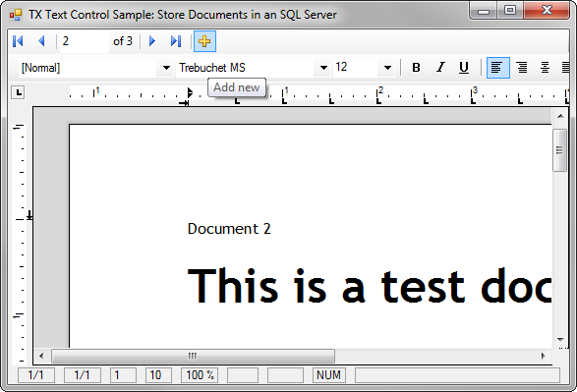This screenshot has height=392, width=577.
Task: Toggle Italic formatting
Action: [440, 68]
